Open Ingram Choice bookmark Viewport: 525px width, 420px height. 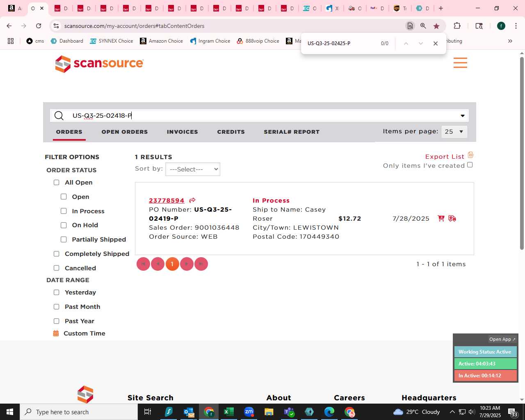click(x=210, y=41)
